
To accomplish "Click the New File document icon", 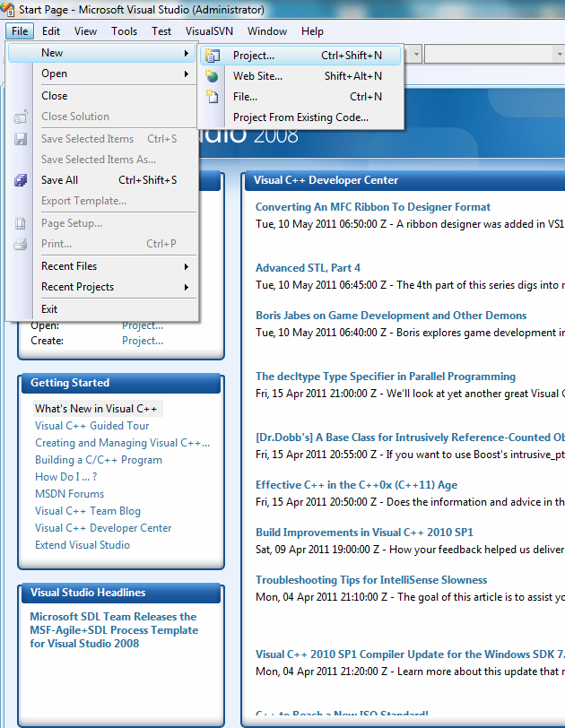I will pos(213,97).
